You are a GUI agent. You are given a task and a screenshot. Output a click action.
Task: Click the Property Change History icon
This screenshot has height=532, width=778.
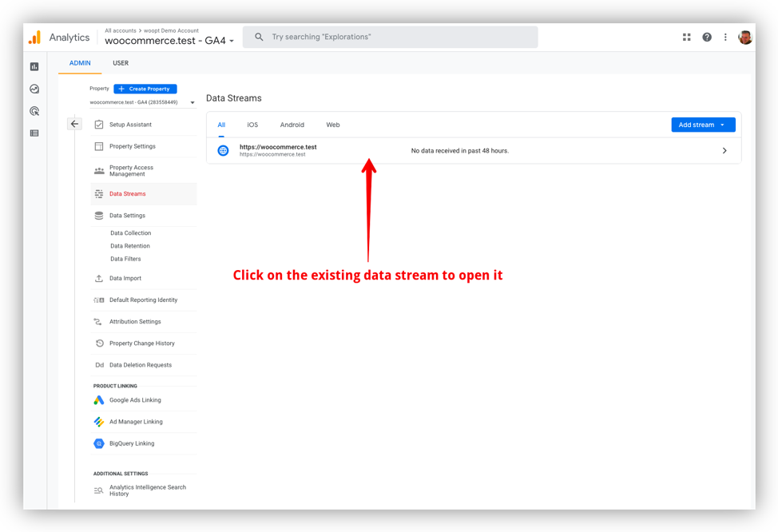(x=99, y=343)
